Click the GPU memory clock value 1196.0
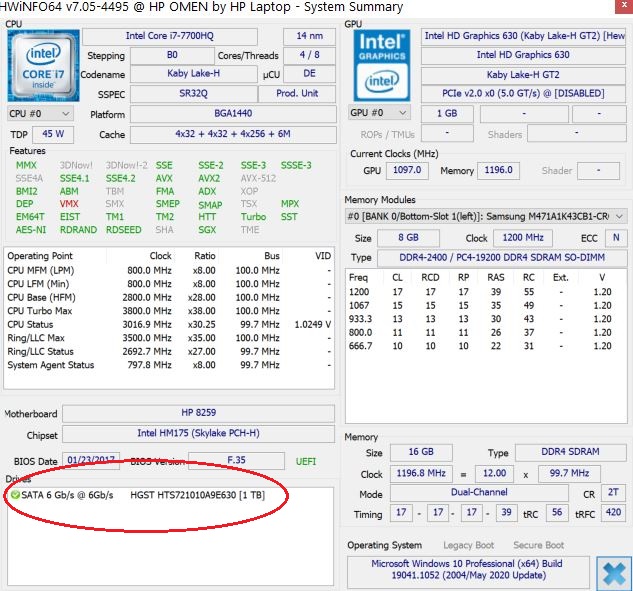Screen dimensions: 633x591 tap(499, 170)
